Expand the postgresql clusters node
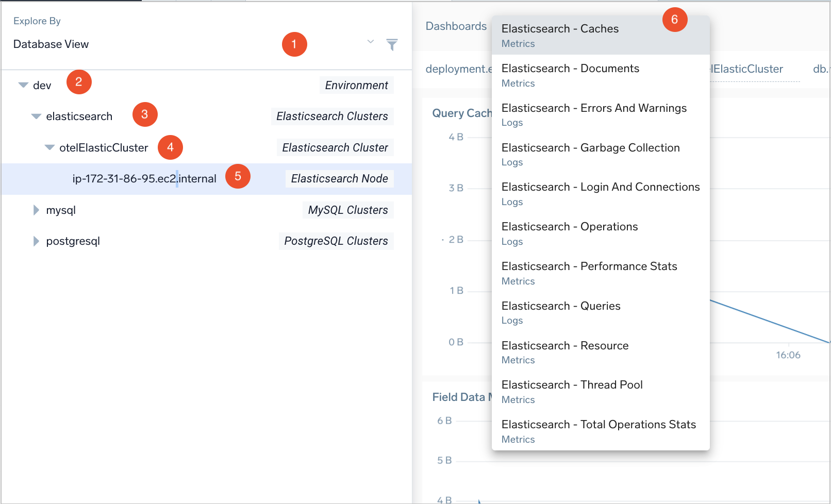831x504 pixels. (x=36, y=241)
